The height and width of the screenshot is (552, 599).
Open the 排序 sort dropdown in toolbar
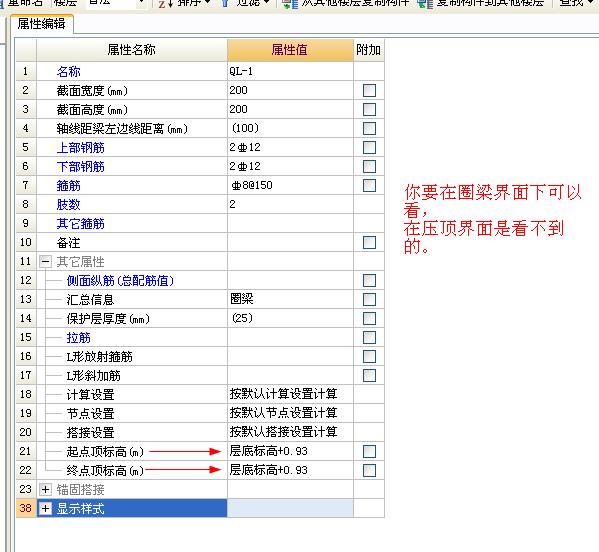coord(185,3)
